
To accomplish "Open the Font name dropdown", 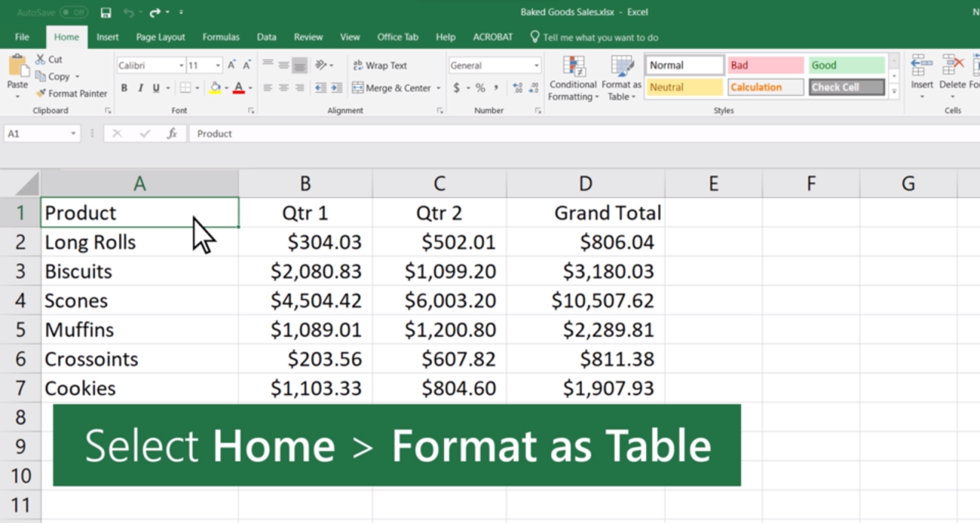I will click(x=181, y=65).
